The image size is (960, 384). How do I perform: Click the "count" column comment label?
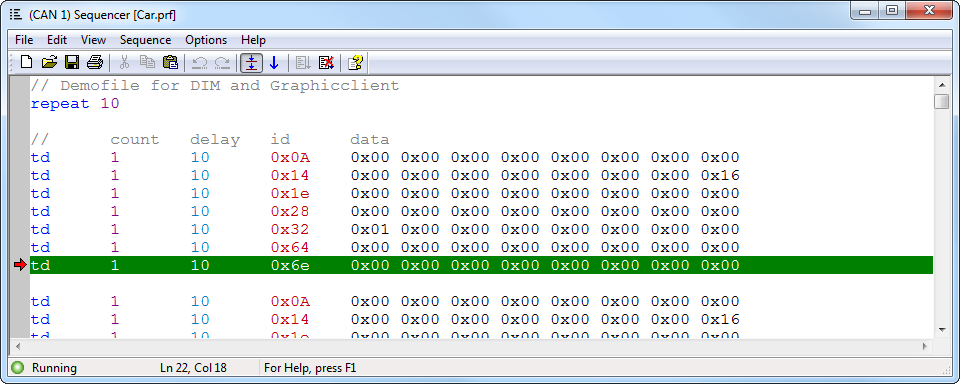135,140
